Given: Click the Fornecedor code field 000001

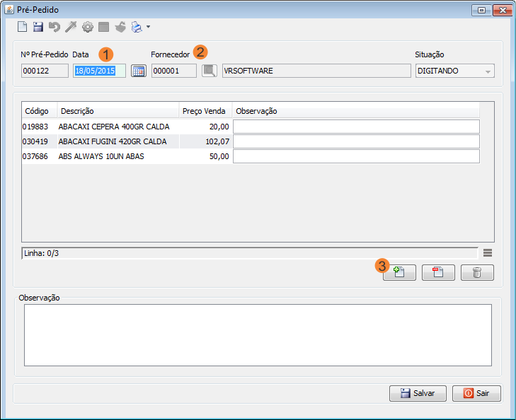Looking at the screenshot, I should tap(173, 71).
